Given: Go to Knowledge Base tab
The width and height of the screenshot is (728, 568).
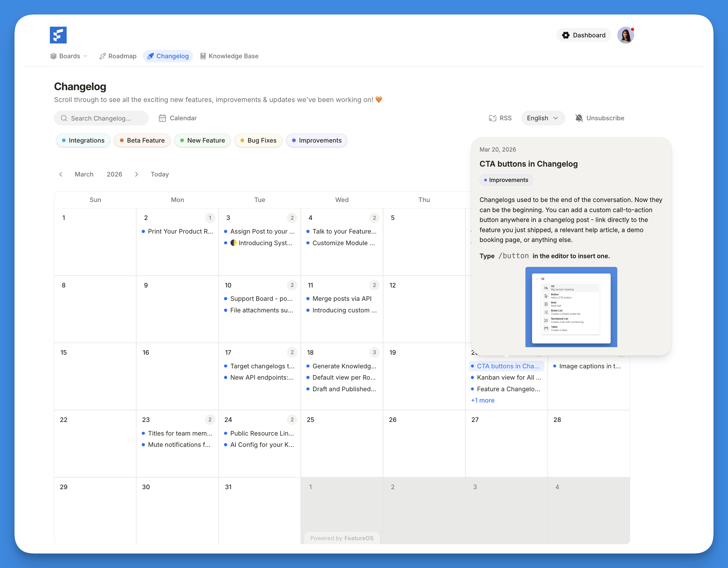Looking at the screenshot, I should tap(229, 56).
